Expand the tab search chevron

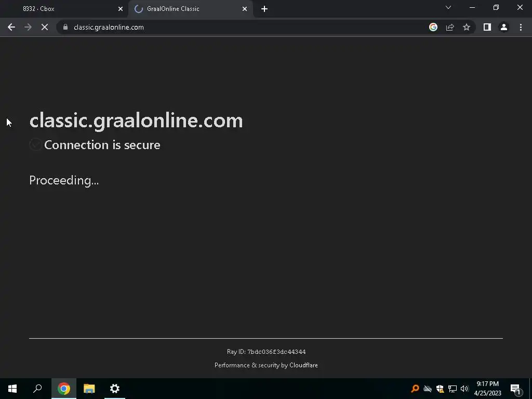[x=448, y=7]
